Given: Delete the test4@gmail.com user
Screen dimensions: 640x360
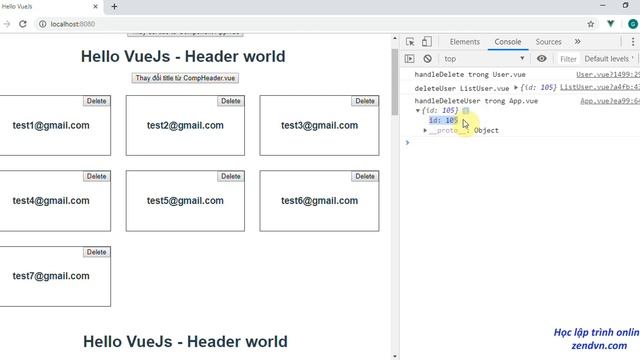Looking at the screenshot, I should coord(97,176).
